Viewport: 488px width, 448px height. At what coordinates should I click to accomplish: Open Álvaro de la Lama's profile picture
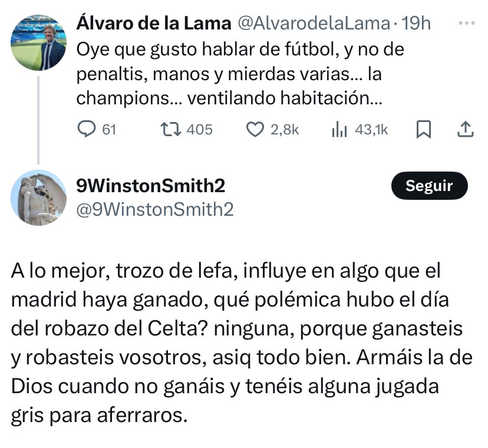pyautogui.click(x=38, y=42)
